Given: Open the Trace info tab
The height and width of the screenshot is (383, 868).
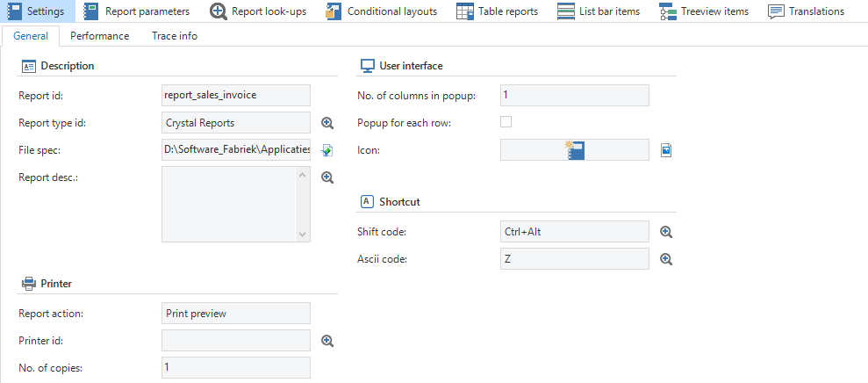Looking at the screenshot, I should click(174, 36).
